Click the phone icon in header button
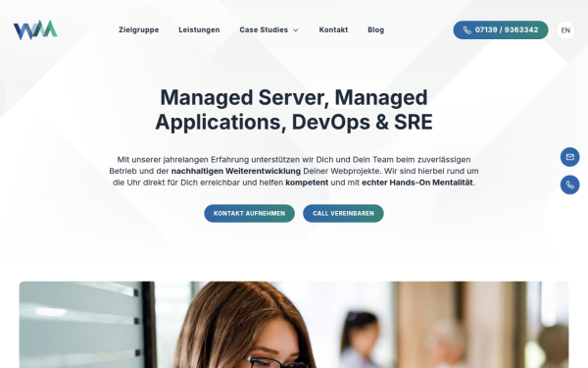Image resolution: width=588 pixels, height=368 pixels. 466,30
